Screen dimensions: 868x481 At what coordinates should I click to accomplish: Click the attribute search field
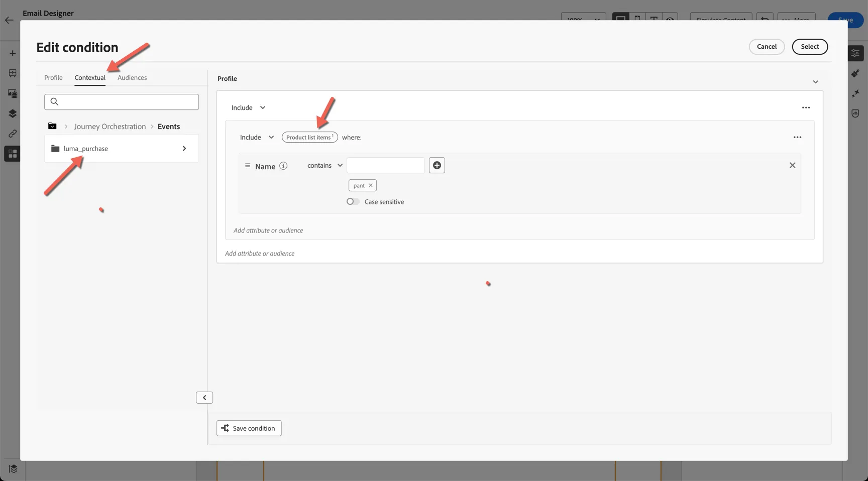[x=122, y=102]
